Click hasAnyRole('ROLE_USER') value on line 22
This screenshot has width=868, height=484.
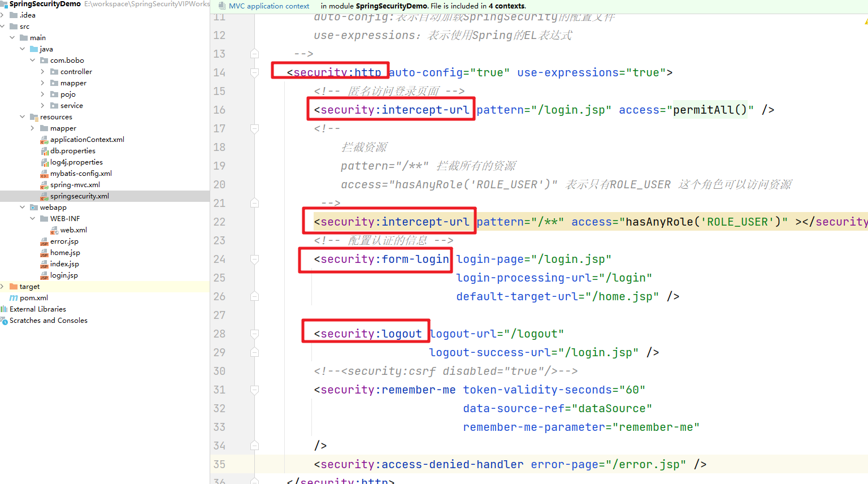704,222
